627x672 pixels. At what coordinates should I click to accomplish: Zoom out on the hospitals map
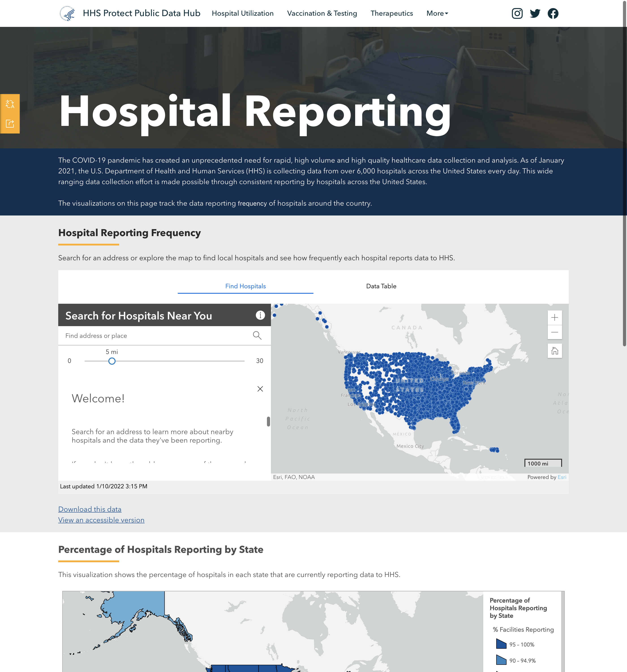tap(554, 332)
